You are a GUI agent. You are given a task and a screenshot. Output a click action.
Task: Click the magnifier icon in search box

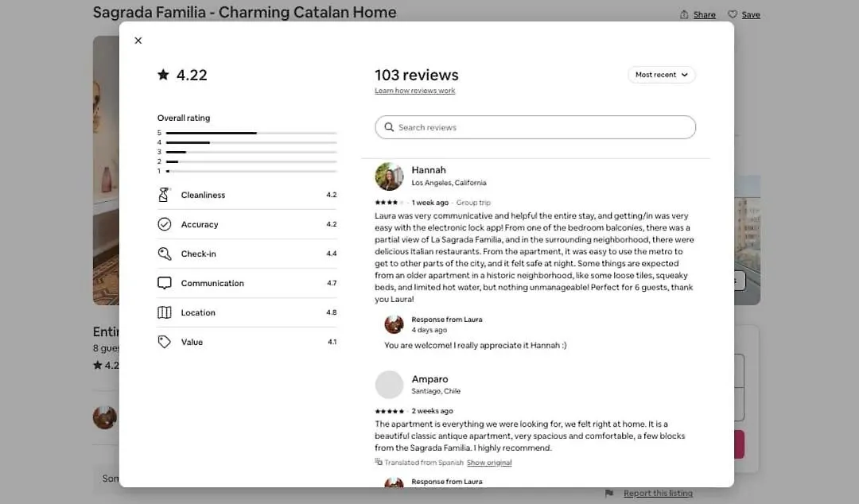coord(389,127)
